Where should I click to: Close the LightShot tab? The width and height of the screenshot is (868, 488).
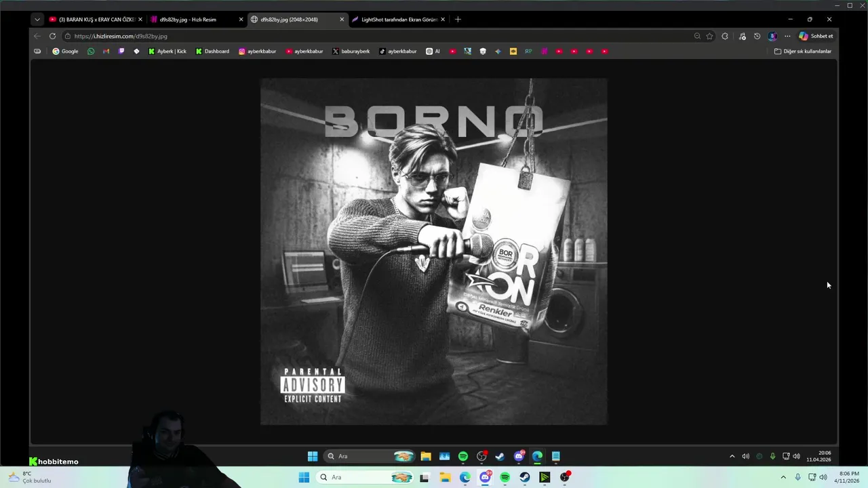pos(443,20)
